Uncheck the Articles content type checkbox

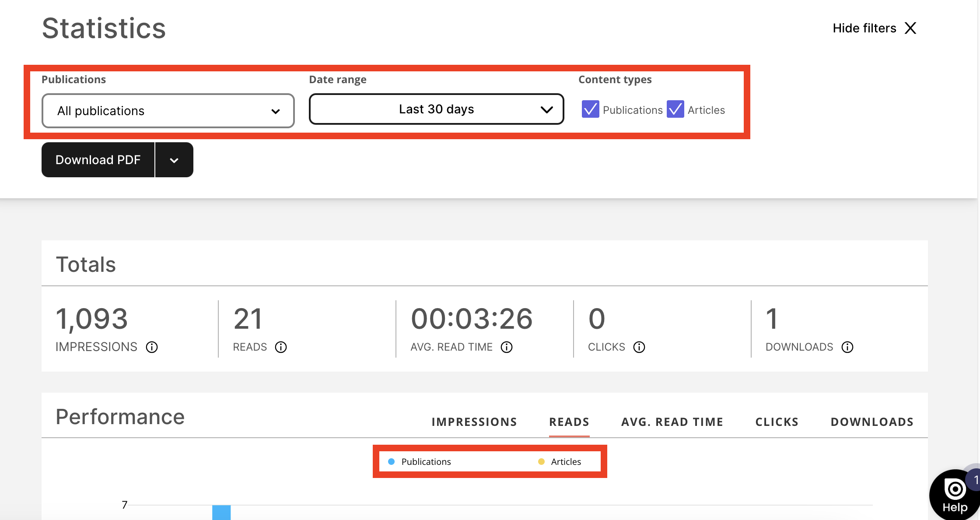pos(675,109)
